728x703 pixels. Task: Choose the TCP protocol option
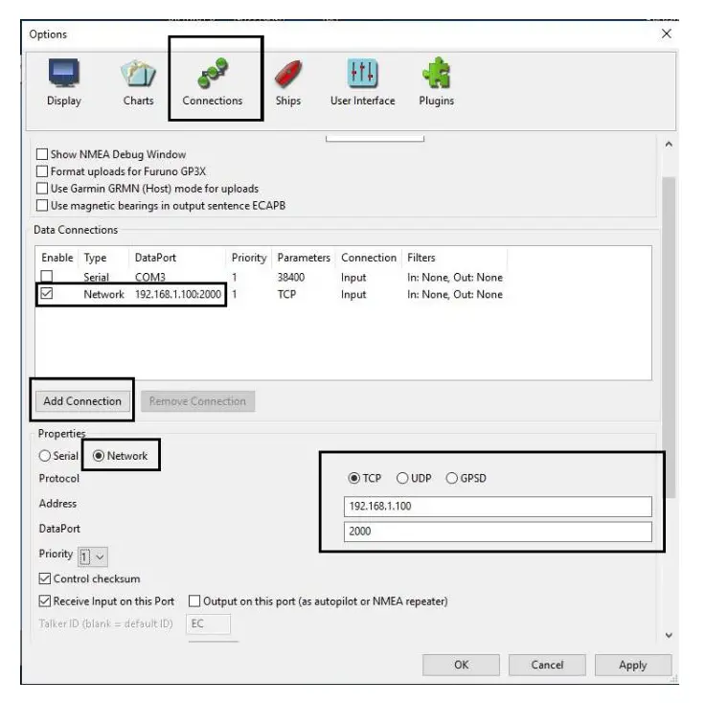click(x=353, y=478)
